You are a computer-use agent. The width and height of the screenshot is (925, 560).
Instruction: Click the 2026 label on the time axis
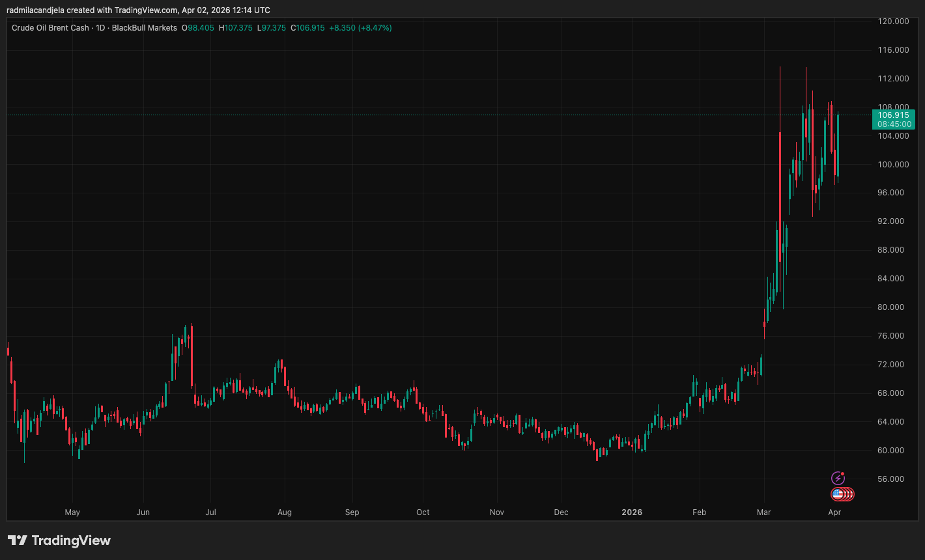pyautogui.click(x=631, y=512)
